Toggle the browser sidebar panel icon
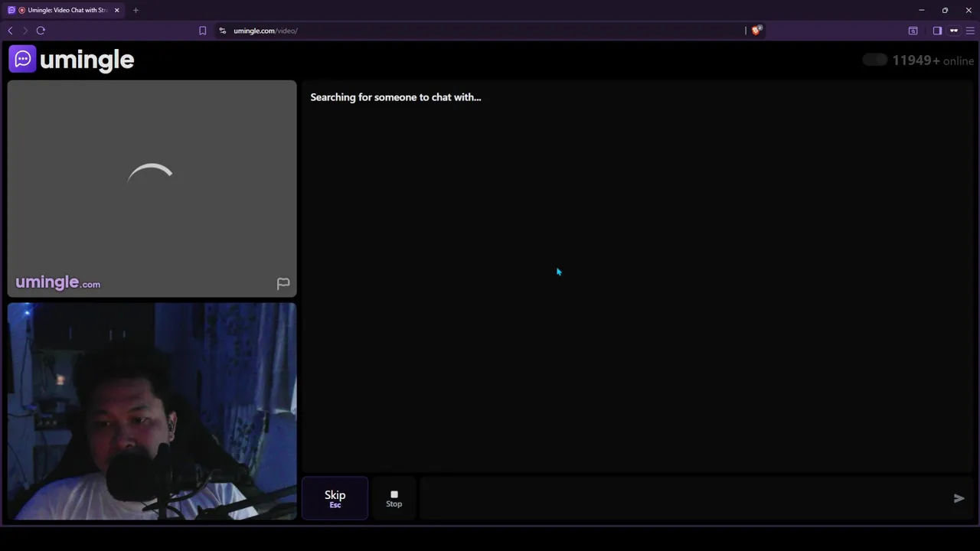 tap(937, 31)
